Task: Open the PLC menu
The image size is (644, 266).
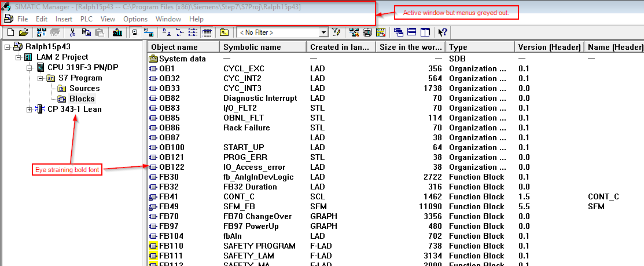Action: pos(86,19)
